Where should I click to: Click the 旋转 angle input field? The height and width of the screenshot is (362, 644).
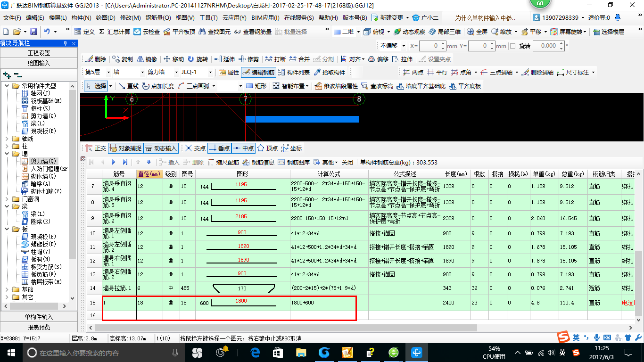[548, 46]
